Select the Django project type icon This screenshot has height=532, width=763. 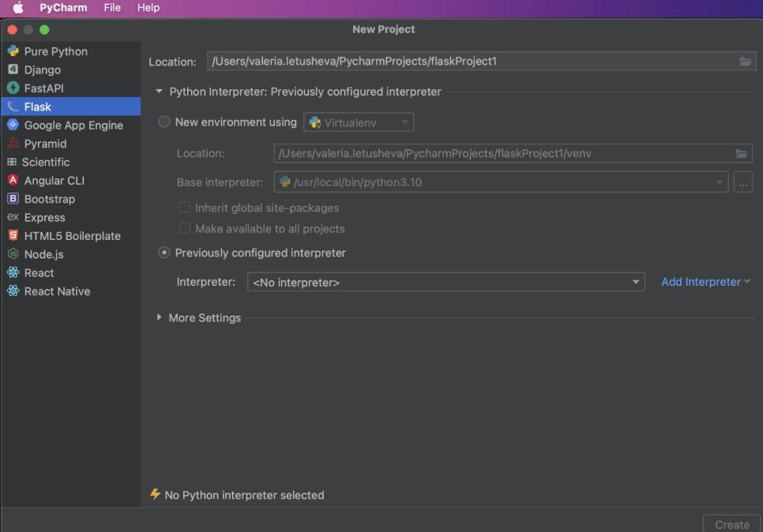[13, 69]
